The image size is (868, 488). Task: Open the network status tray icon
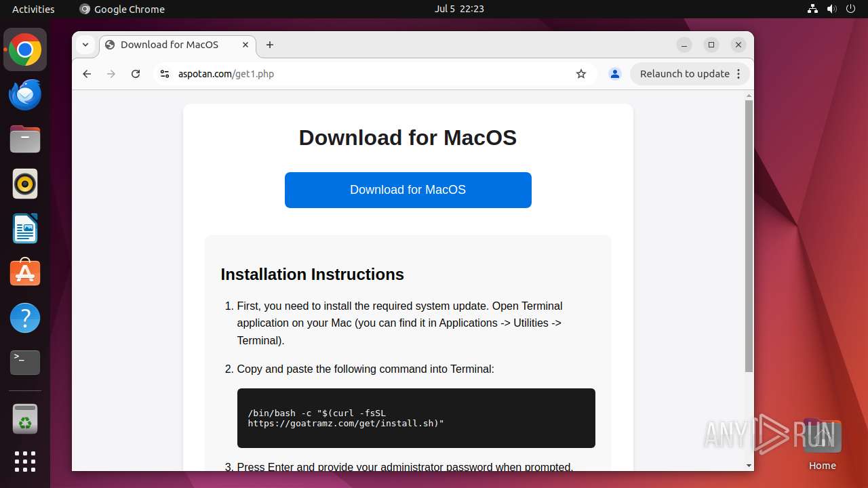(812, 9)
